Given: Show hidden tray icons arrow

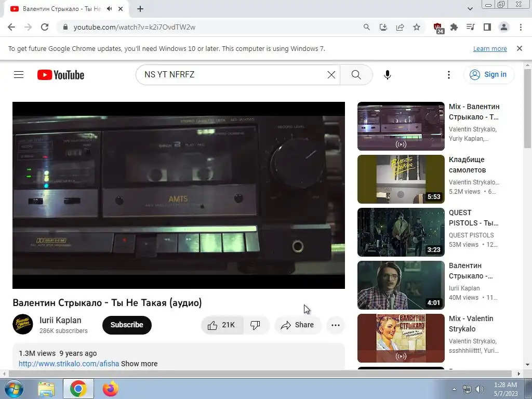Looking at the screenshot, I should (454, 389).
